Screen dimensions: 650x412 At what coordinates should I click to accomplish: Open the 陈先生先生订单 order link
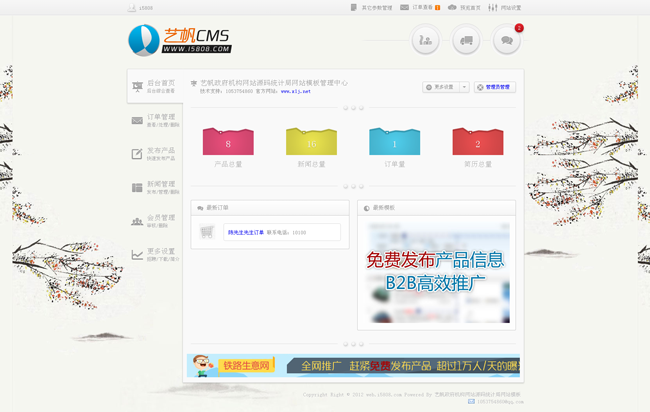click(246, 233)
